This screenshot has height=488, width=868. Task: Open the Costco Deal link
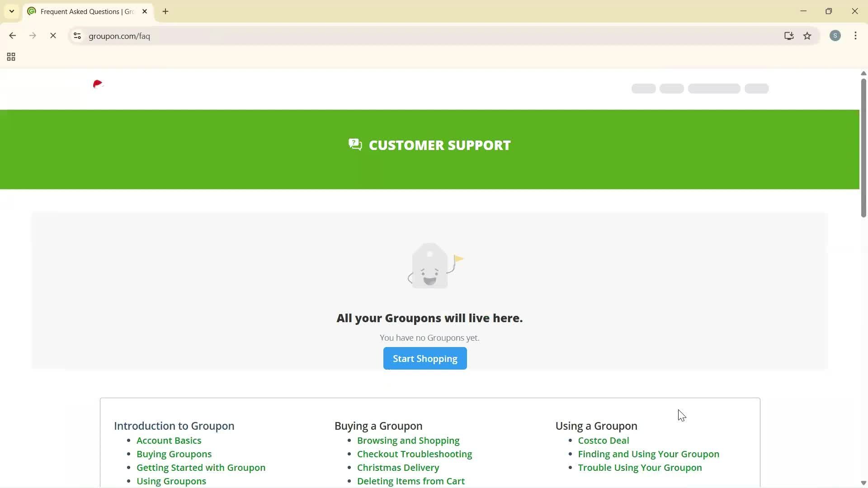pos(603,440)
